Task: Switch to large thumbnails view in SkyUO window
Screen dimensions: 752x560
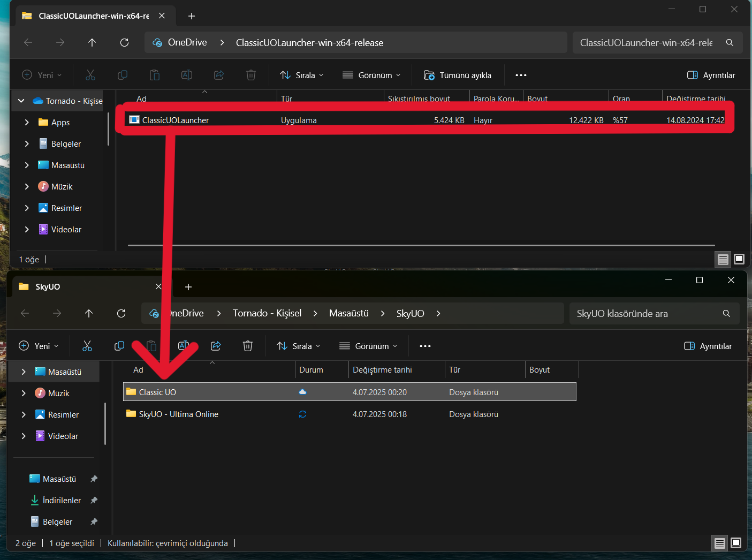Action: coord(736,543)
